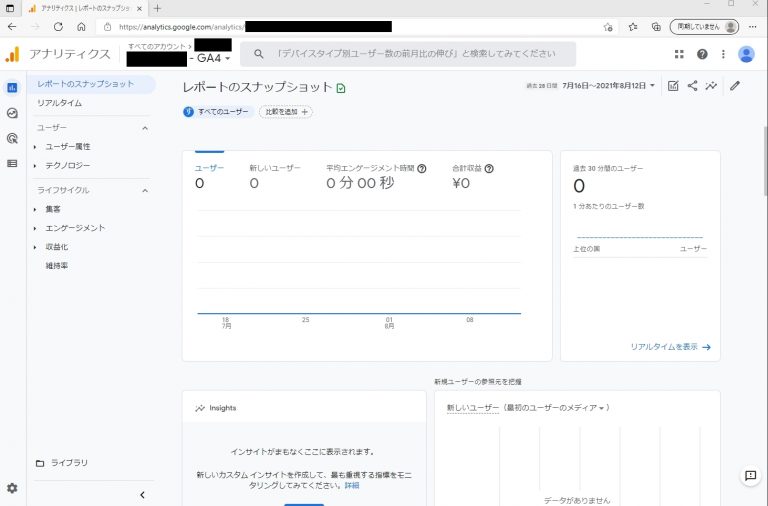Screen dimensions: 768x506
Task: Open the Configure icon in left rail
Action: coord(12,163)
